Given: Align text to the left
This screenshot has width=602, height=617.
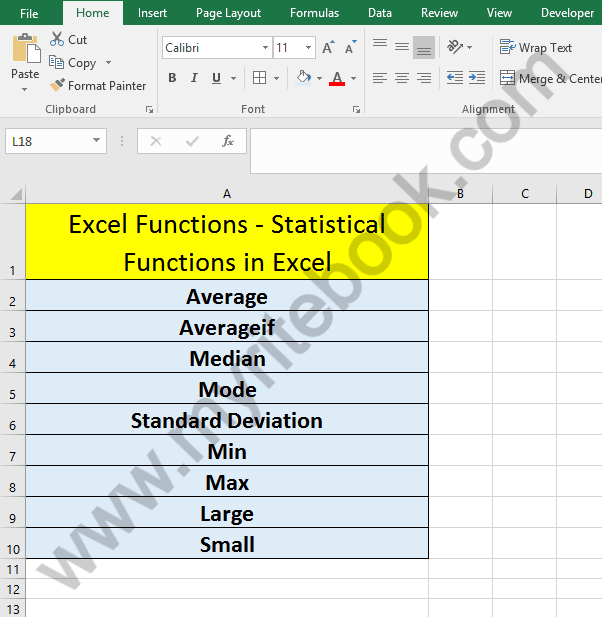Looking at the screenshot, I should click(380, 78).
